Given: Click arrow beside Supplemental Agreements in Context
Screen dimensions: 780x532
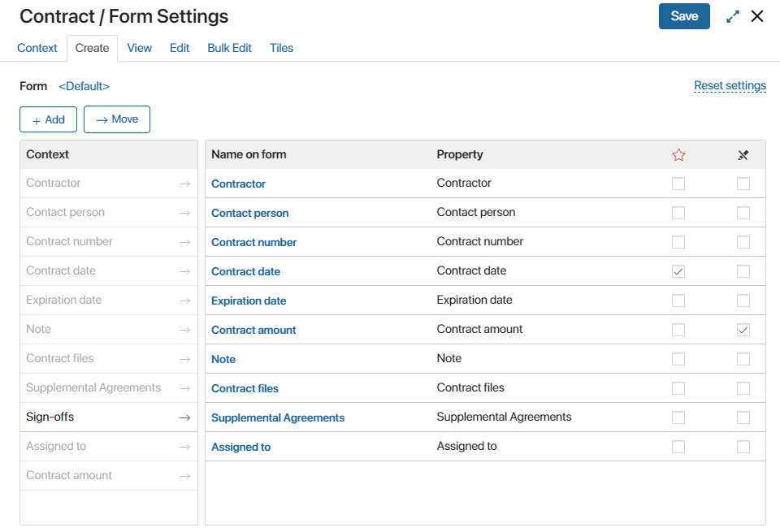Looking at the screenshot, I should click(x=184, y=388).
